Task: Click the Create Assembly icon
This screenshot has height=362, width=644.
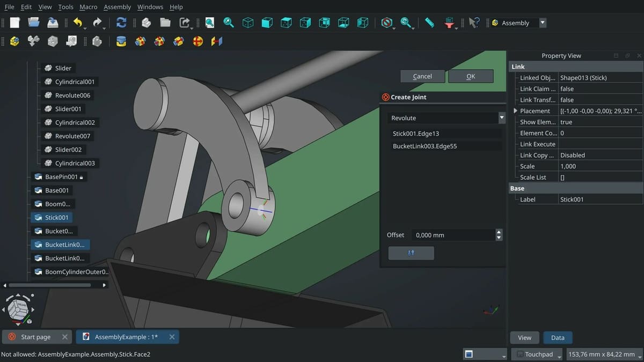Action: pos(14,41)
